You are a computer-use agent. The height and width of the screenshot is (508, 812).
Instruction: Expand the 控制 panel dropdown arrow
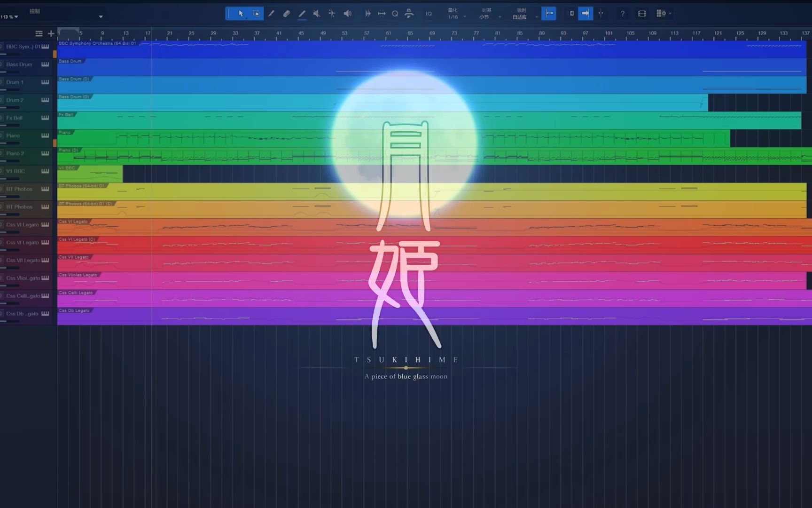tap(101, 17)
